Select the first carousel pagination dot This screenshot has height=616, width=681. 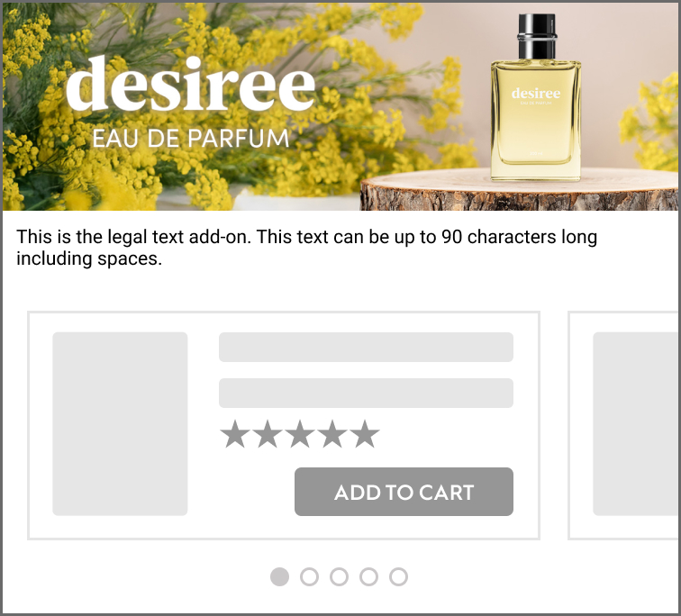[279, 576]
